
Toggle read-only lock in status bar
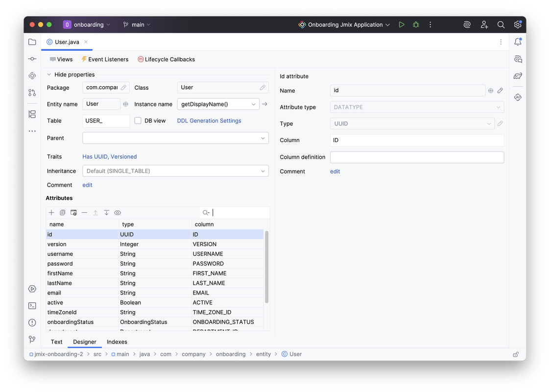click(516, 354)
